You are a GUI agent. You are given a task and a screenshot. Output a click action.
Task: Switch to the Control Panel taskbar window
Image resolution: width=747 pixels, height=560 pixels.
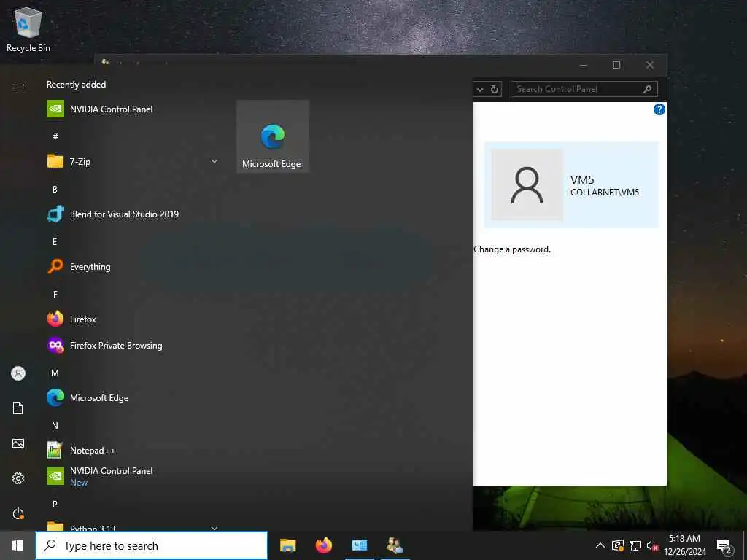(359, 545)
